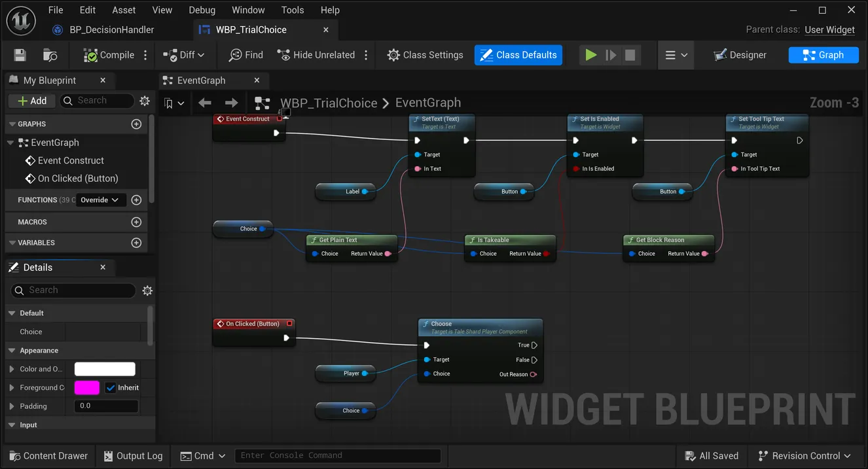Screen dimensions: 868x469
Task: Open Details panel settings gear
Action: (x=147, y=290)
